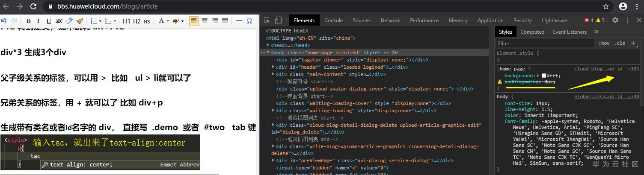Viewport: 644px width, 175px height.
Task: Click the text highlight color icon
Action: [x=176, y=21]
